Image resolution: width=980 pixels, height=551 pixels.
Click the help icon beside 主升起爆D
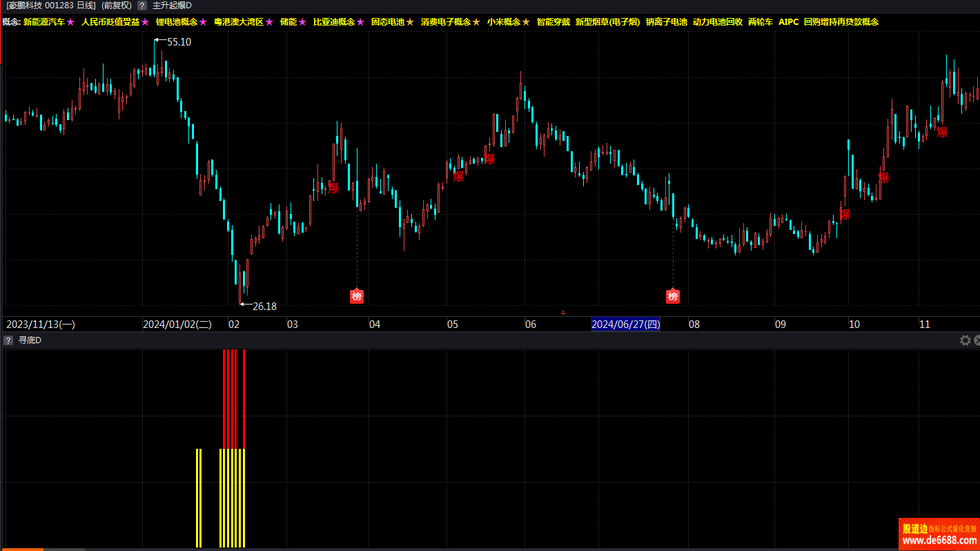click(142, 6)
